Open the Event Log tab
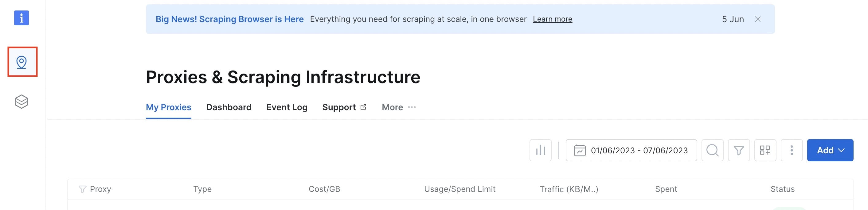The image size is (868, 210). [287, 107]
